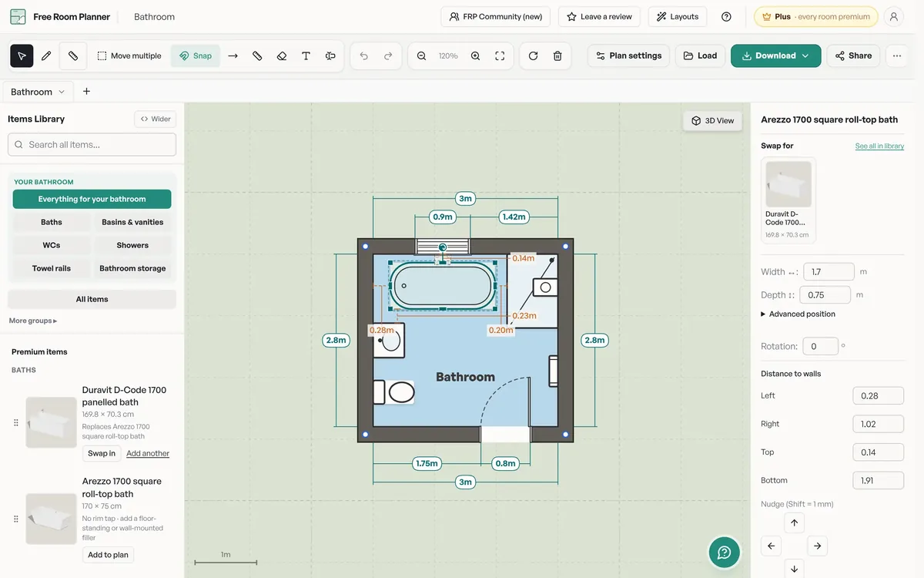Viewport: 924px width, 578px height.
Task: Click Add another link
Action: [x=148, y=453]
